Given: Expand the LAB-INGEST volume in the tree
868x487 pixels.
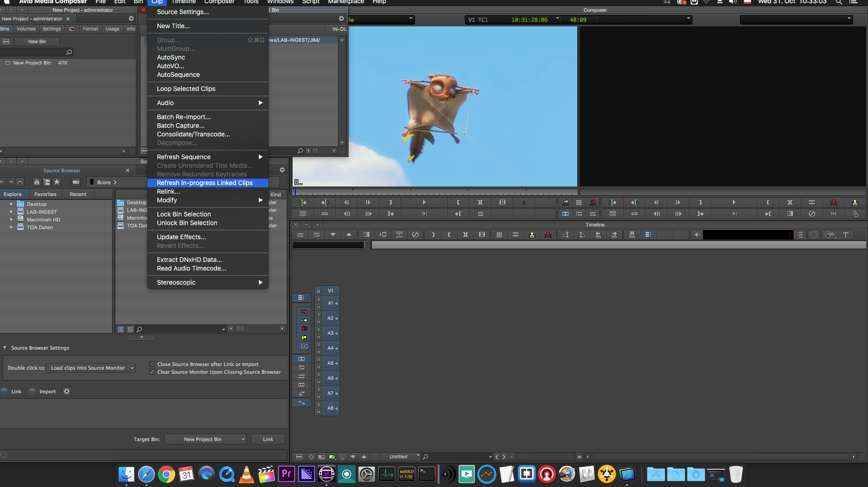Looking at the screenshot, I should pos(11,212).
